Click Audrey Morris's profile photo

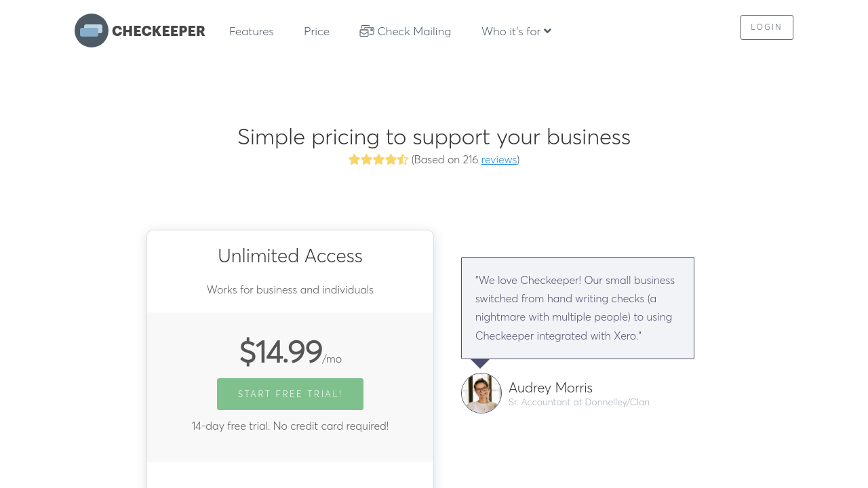pos(481,393)
